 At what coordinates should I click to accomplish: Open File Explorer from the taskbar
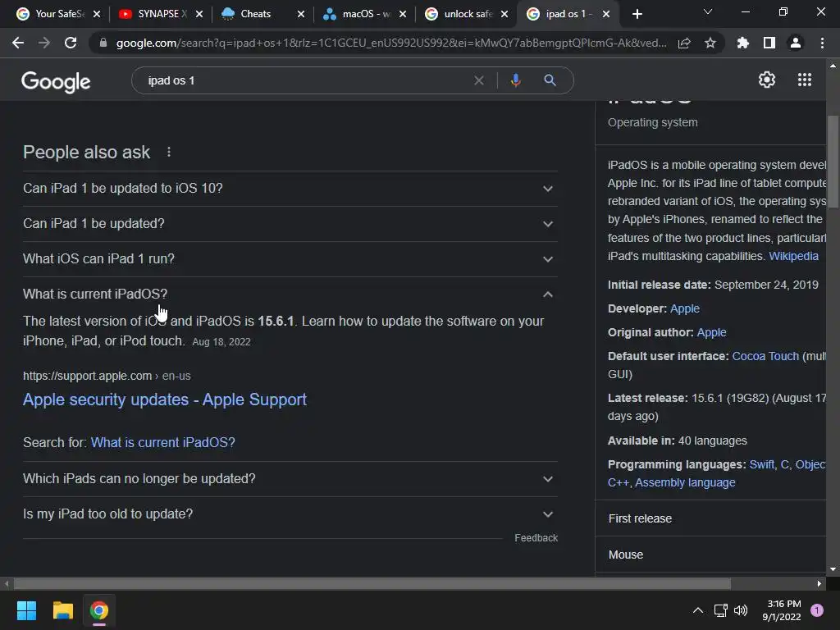click(x=62, y=610)
